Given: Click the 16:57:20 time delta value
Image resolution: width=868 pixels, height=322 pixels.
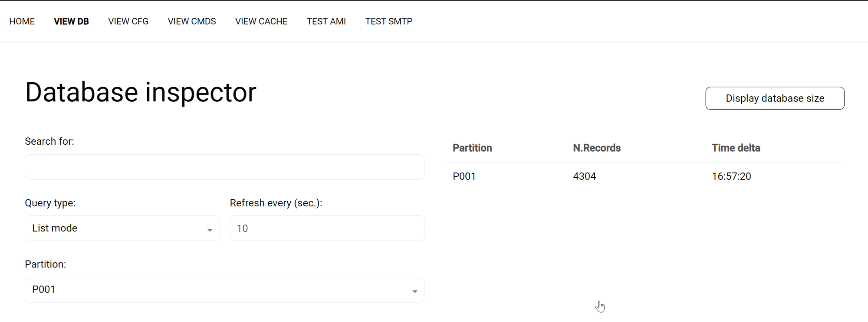Looking at the screenshot, I should [x=731, y=176].
